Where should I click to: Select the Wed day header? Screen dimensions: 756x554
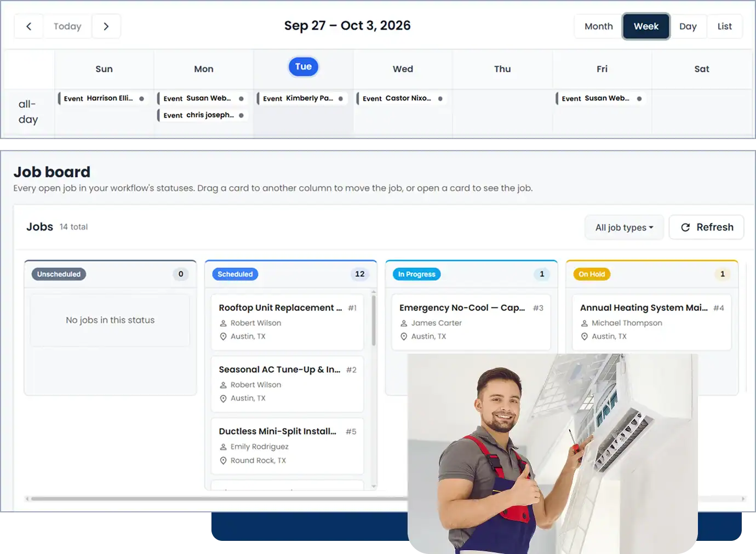tap(403, 69)
